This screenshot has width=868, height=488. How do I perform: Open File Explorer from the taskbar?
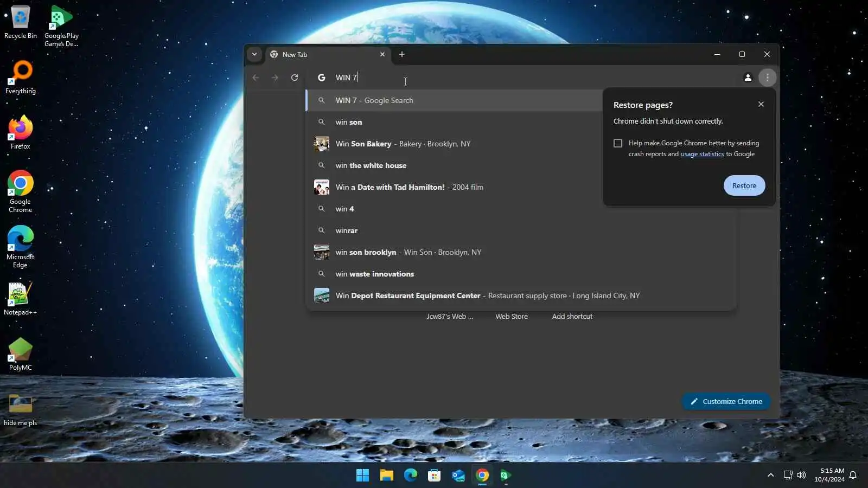pyautogui.click(x=386, y=476)
